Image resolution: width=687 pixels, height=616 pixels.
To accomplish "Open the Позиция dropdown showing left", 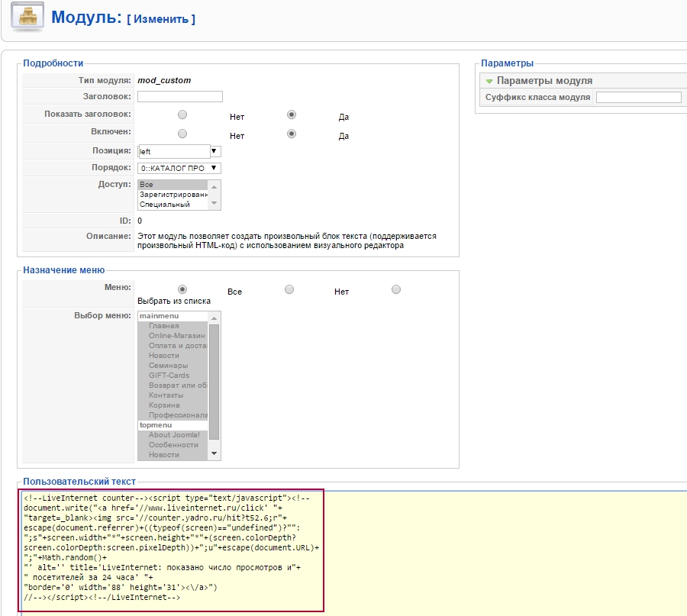I will point(179,151).
